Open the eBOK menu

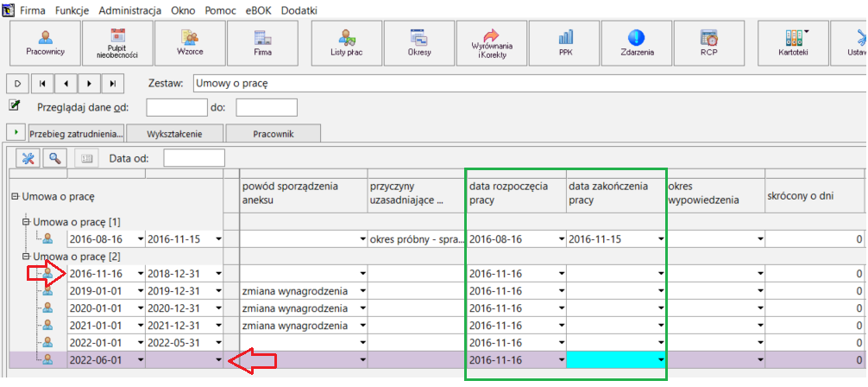259,10
